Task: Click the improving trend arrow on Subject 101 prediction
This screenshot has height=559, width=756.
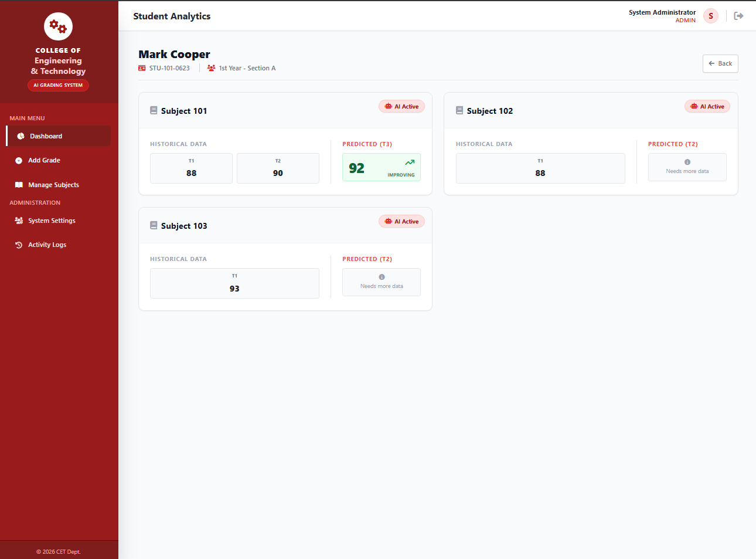Action: [x=409, y=162]
